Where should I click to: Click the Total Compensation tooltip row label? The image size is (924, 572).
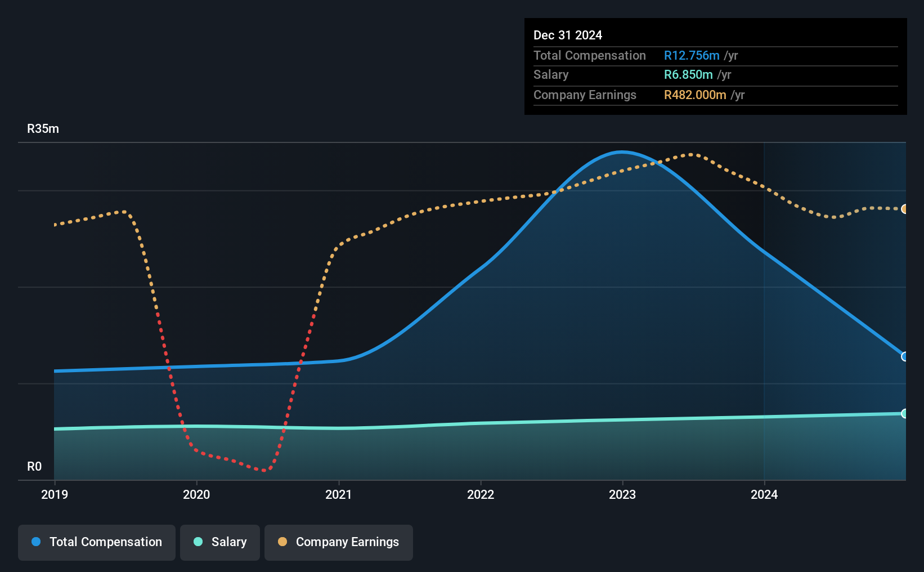coord(590,55)
